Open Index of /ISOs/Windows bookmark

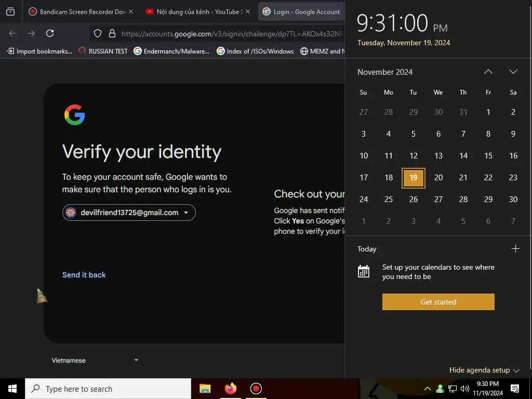[255, 51]
